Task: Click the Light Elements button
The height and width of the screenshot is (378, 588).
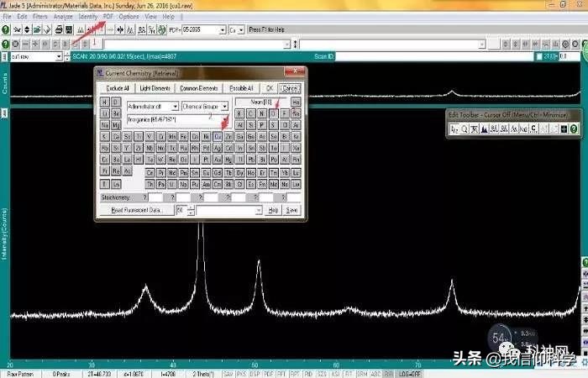Action: (155, 88)
